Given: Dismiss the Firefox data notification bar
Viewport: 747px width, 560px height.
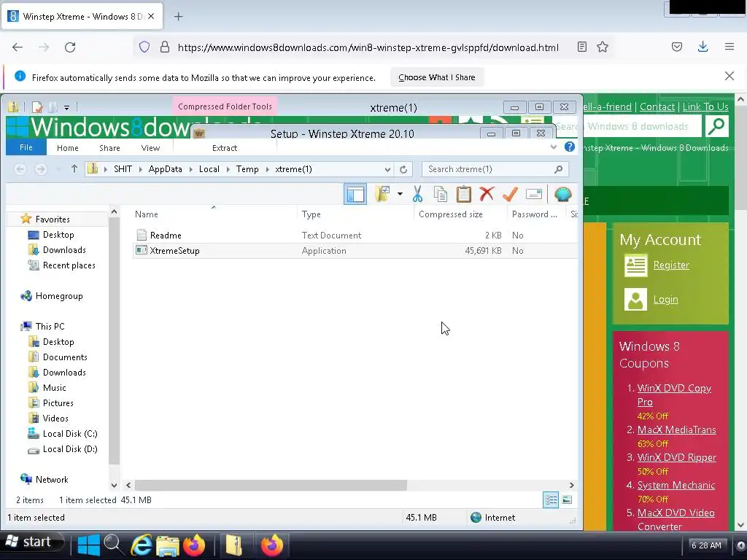Looking at the screenshot, I should pyautogui.click(x=729, y=76).
